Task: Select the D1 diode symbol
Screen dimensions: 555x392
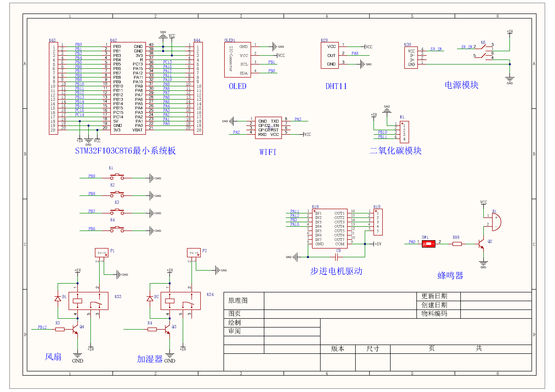Action: (x=58, y=299)
